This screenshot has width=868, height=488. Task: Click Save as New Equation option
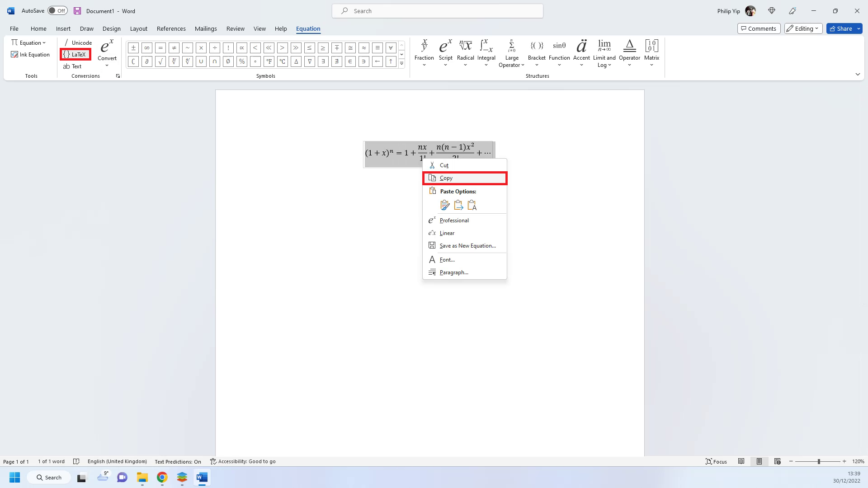click(x=467, y=246)
